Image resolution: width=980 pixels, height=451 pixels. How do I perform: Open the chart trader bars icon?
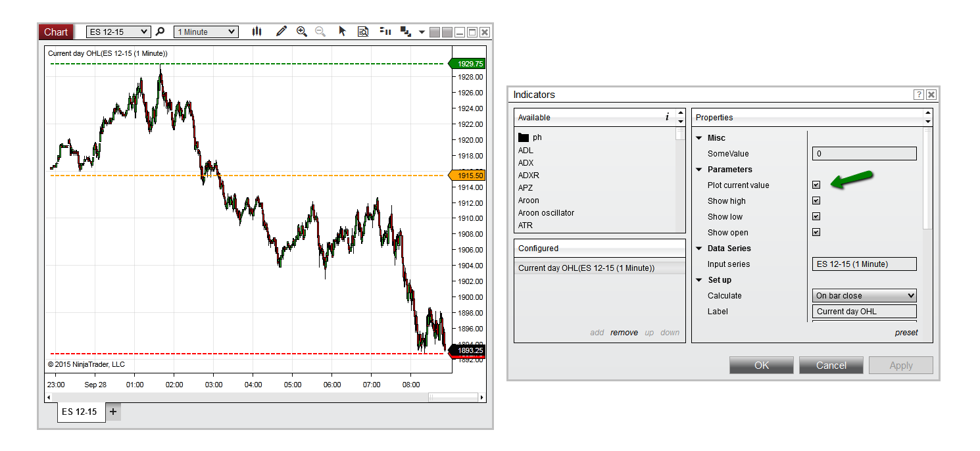point(386,32)
